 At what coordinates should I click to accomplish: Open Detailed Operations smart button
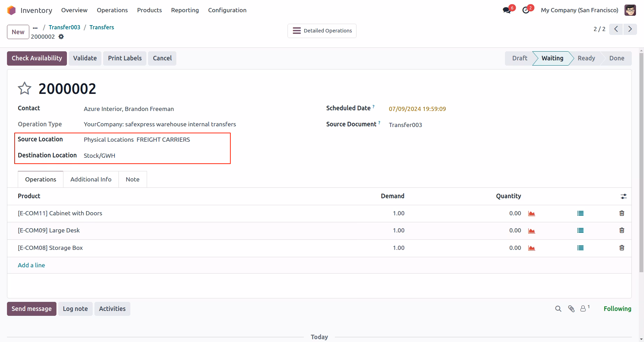pyautogui.click(x=322, y=31)
